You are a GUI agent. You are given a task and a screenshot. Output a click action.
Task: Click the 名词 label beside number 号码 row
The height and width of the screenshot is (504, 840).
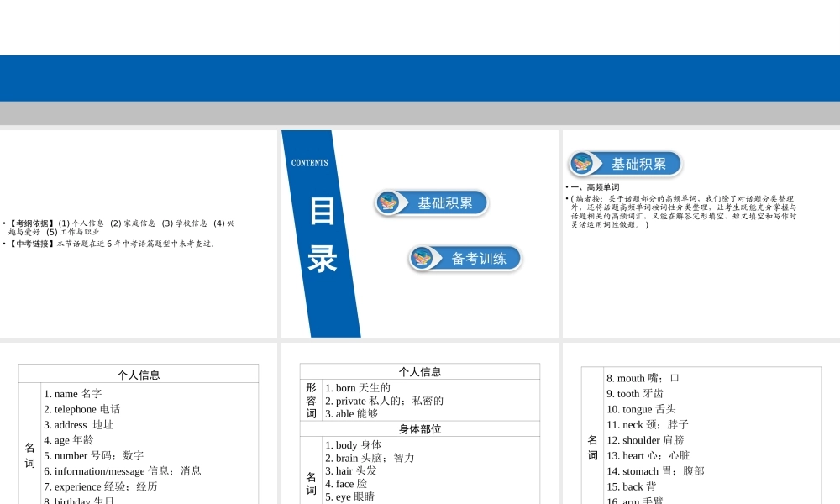click(30, 455)
